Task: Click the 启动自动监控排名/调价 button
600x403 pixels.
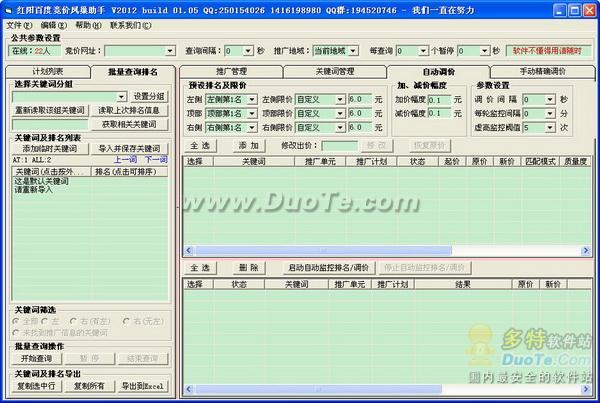Action: pos(328,268)
